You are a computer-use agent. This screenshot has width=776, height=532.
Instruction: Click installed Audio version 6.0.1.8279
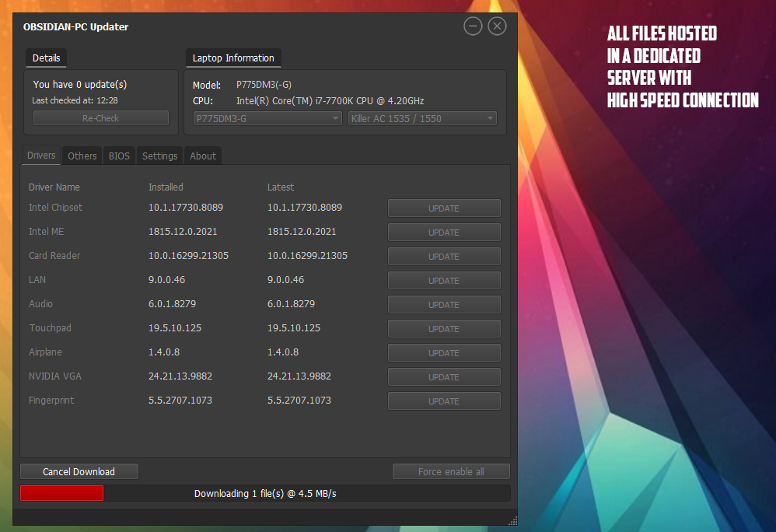[x=172, y=304]
